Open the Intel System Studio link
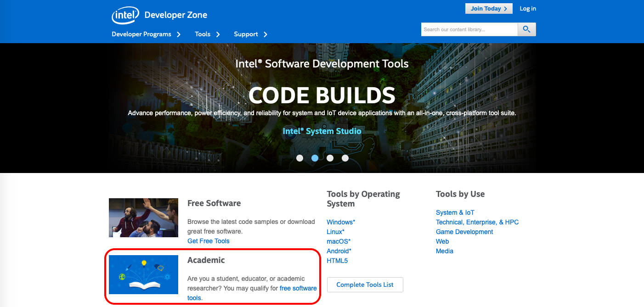644x307 pixels. click(x=322, y=131)
